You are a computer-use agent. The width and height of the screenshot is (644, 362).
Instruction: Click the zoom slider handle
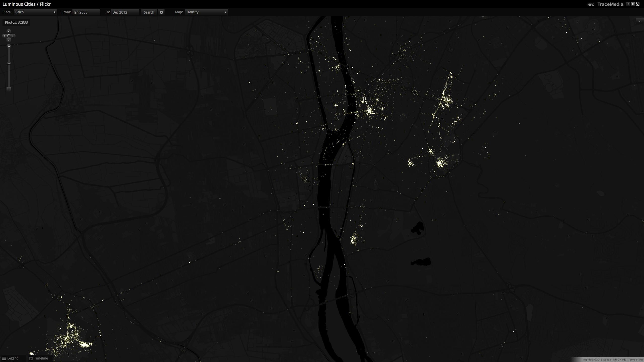pos(9,63)
